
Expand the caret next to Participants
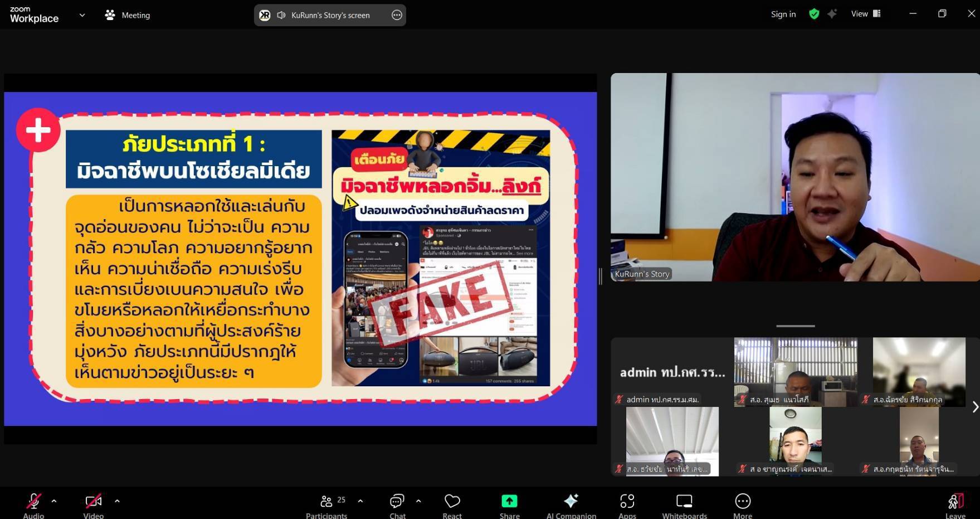click(360, 501)
